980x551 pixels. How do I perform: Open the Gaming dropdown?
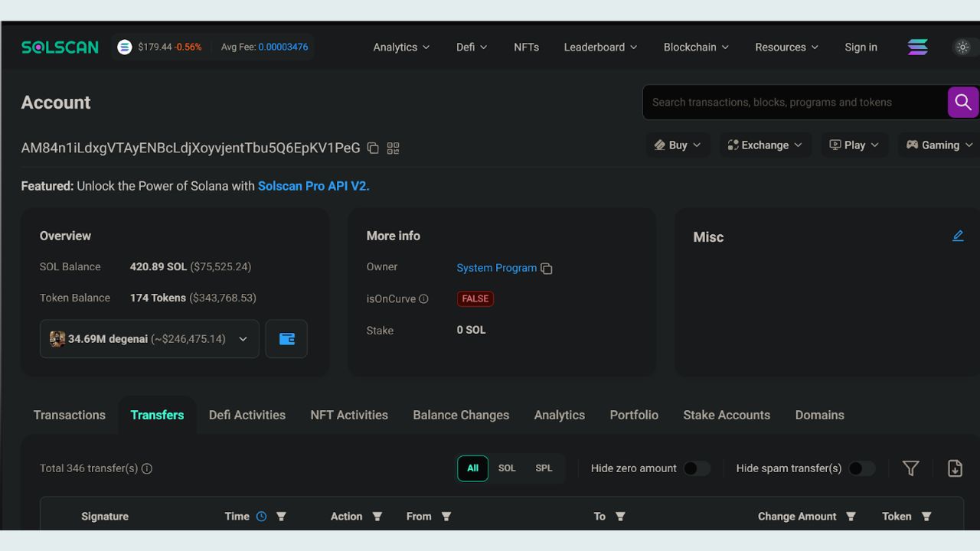[x=939, y=145]
